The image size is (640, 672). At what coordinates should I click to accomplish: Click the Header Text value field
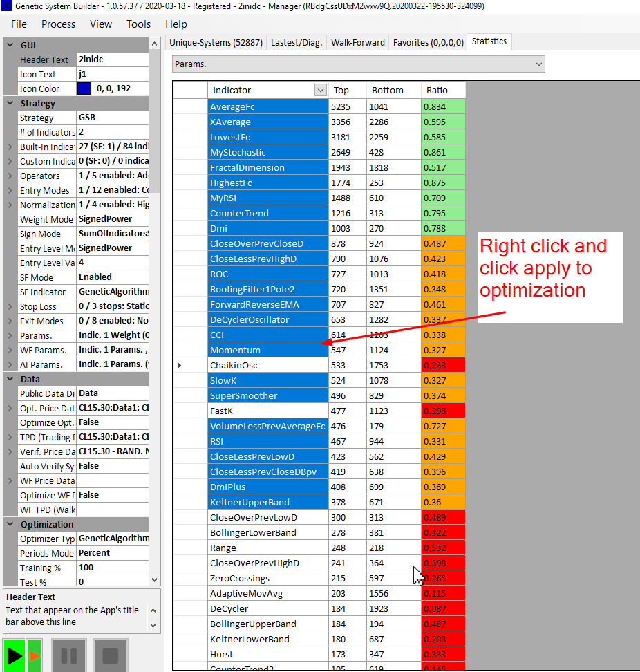point(111,59)
